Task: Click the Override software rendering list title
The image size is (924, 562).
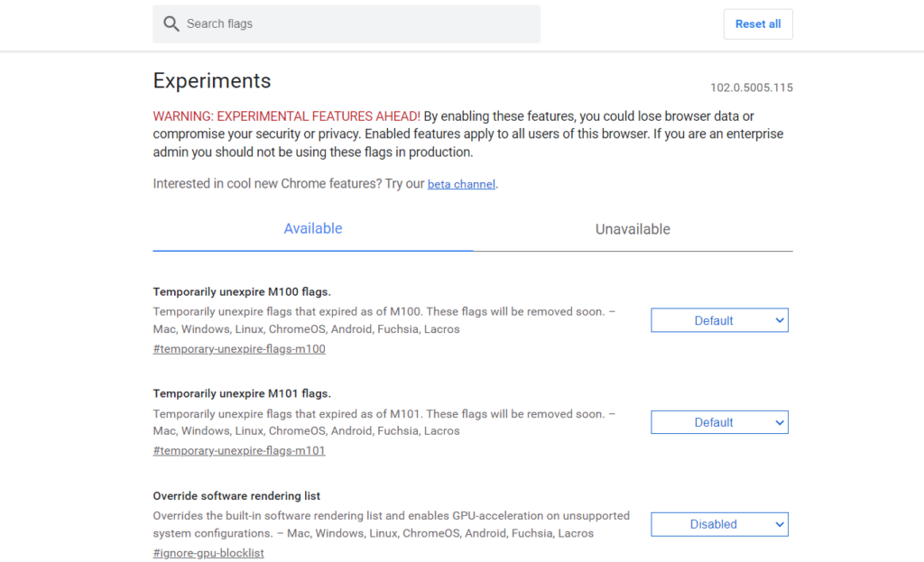Action: click(x=236, y=496)
